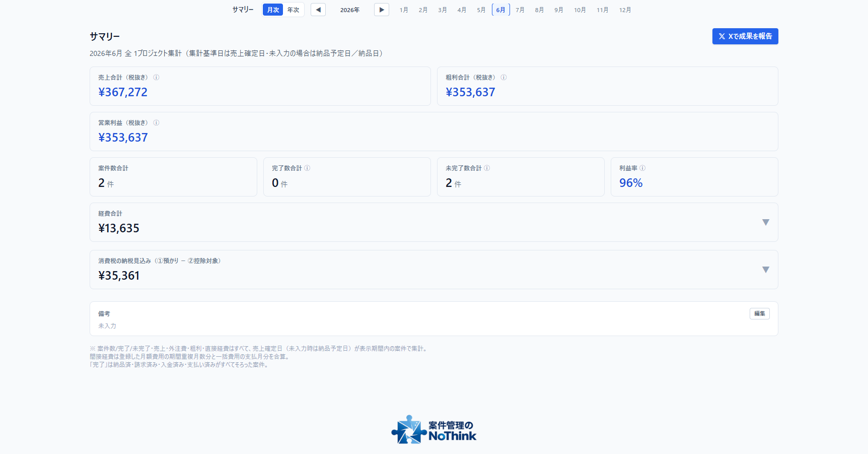This screenshot has width=868, height=454.
Task: Click the ¥367,272 sales total value
Action: point(123,92)
